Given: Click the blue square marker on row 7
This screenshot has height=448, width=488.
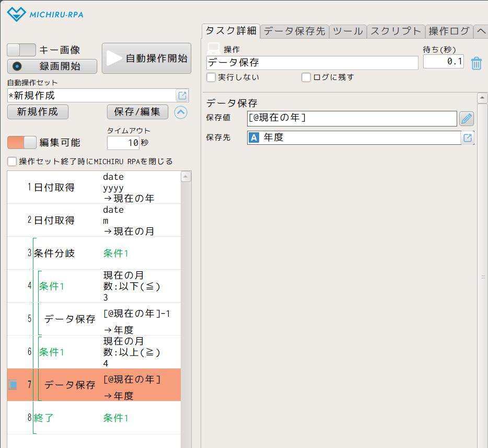Looking at the screenshot, I should click(13, 385).
